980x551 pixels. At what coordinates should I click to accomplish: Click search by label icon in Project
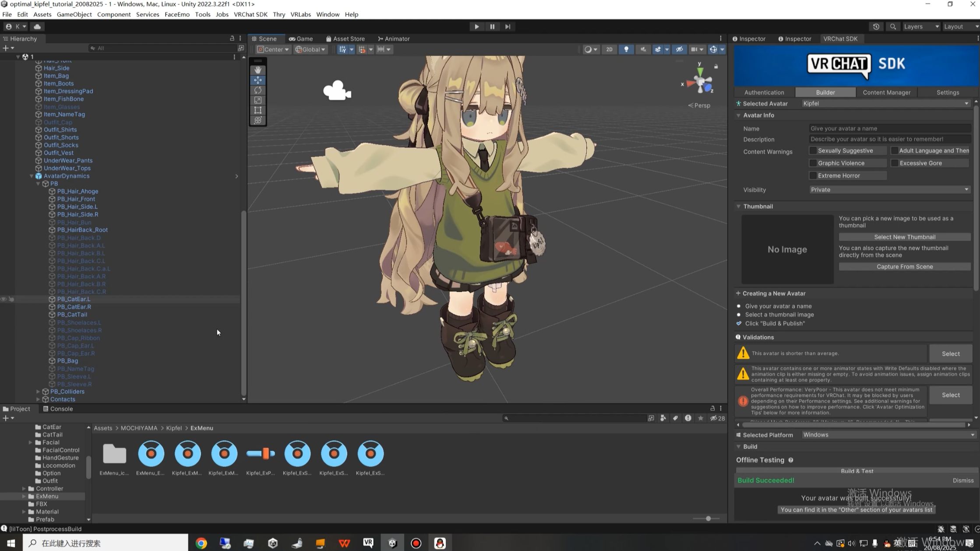pyautogui.click(x=675, y=418)
